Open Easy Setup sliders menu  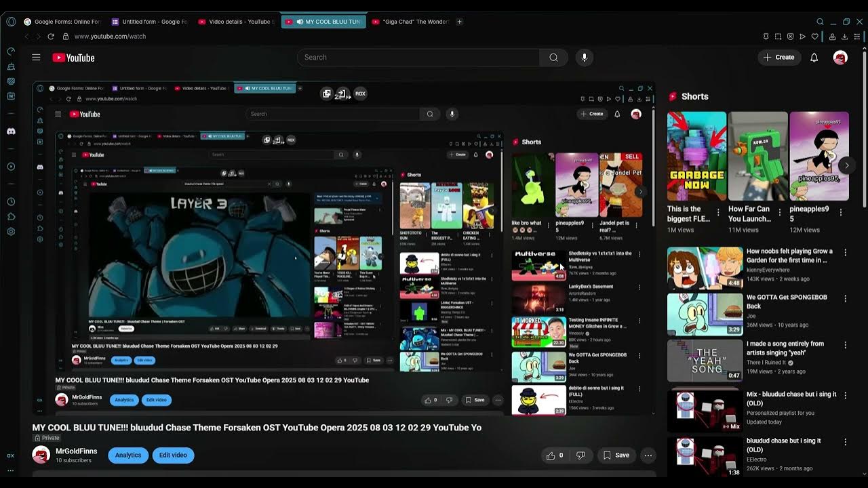(x=857, y=37)
